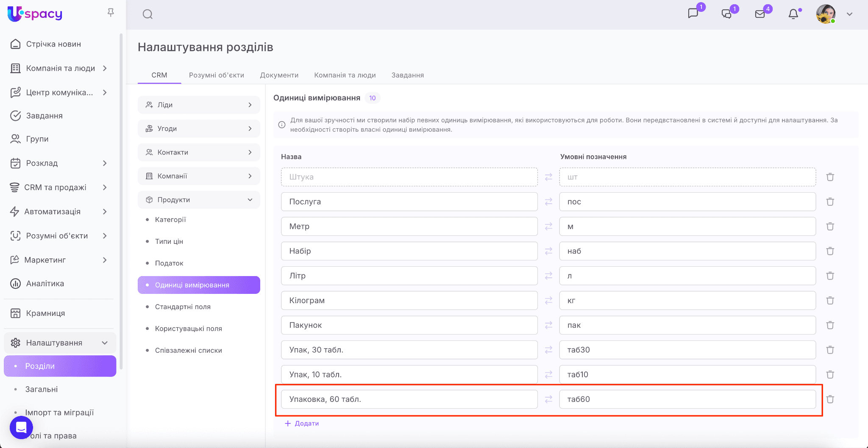Open the mail envelope icon
This screenshot has height=448, width=868.
pos(760,14)
